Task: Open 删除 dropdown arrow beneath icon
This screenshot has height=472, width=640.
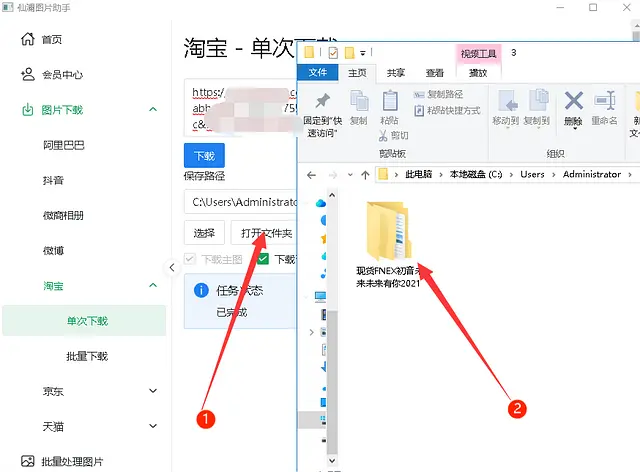Action: pyautogui.click(x=573, y=128)
